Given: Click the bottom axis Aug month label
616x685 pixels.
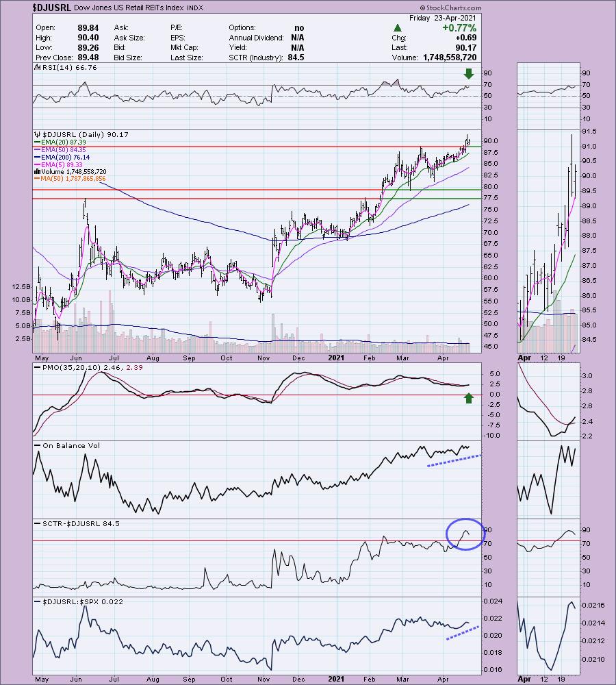Looking at the screenshot, I should [153, 679].
